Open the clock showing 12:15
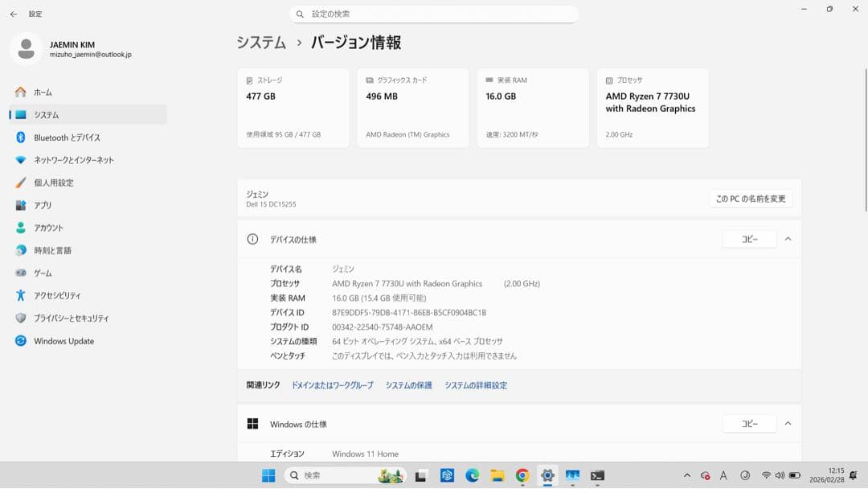The width and height of the screenshot is (868, 489). click(x=827, y=475)
